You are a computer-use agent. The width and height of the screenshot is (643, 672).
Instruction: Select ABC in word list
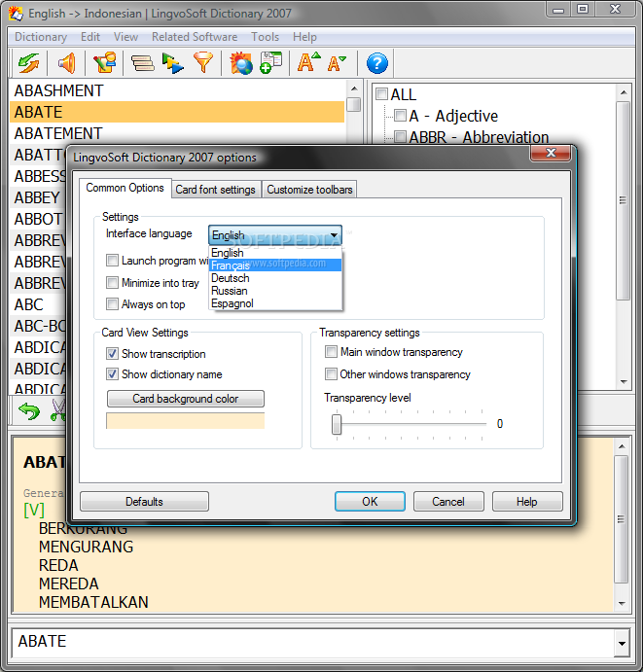[x=38, y=304]
